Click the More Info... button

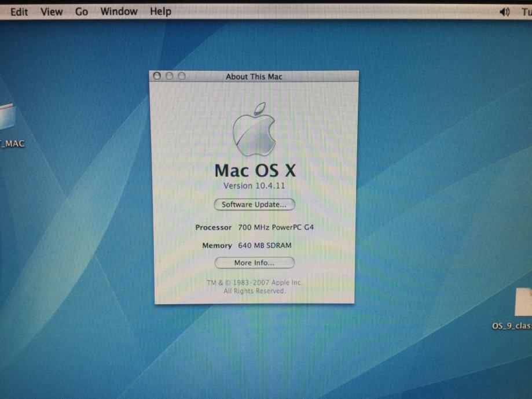click(255, 263)
